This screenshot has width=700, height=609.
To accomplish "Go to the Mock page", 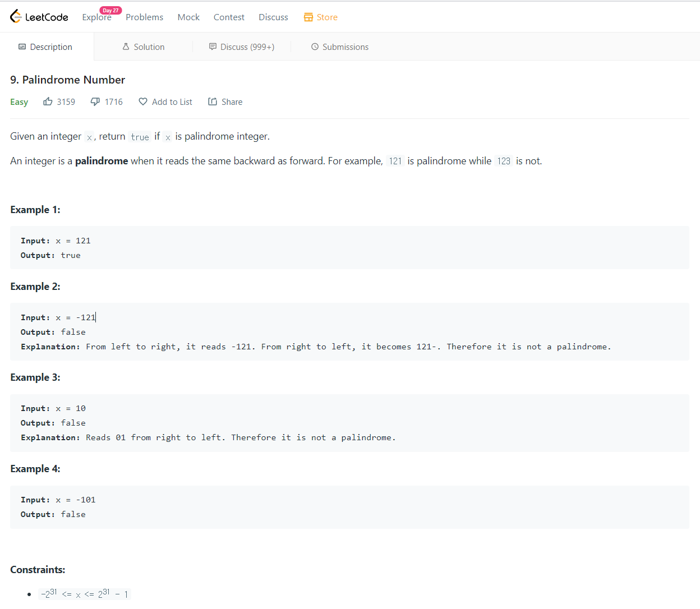I will click(188, 17).
